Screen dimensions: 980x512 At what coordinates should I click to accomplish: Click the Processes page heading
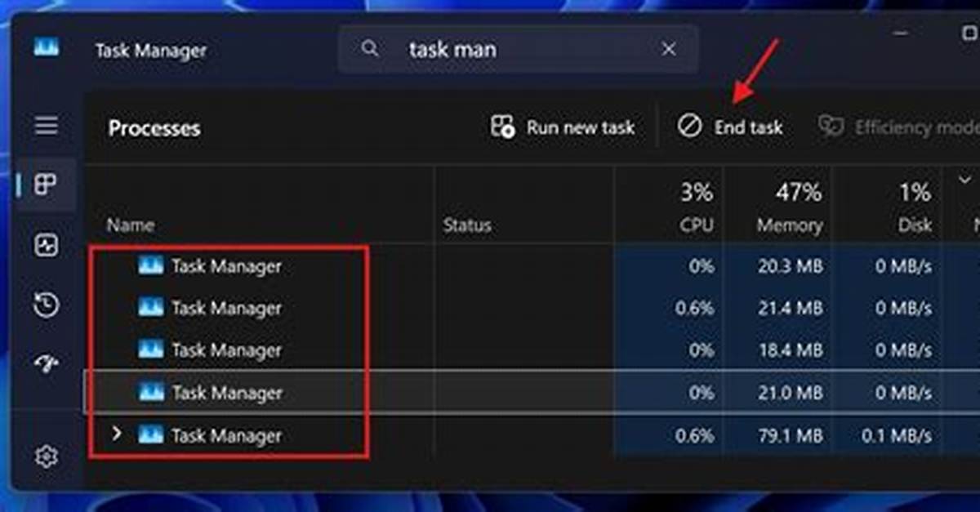point(154,128)
